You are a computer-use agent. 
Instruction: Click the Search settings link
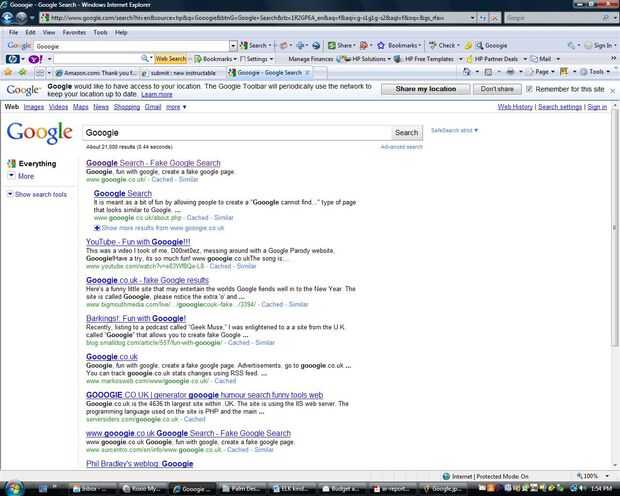(560, 107)
